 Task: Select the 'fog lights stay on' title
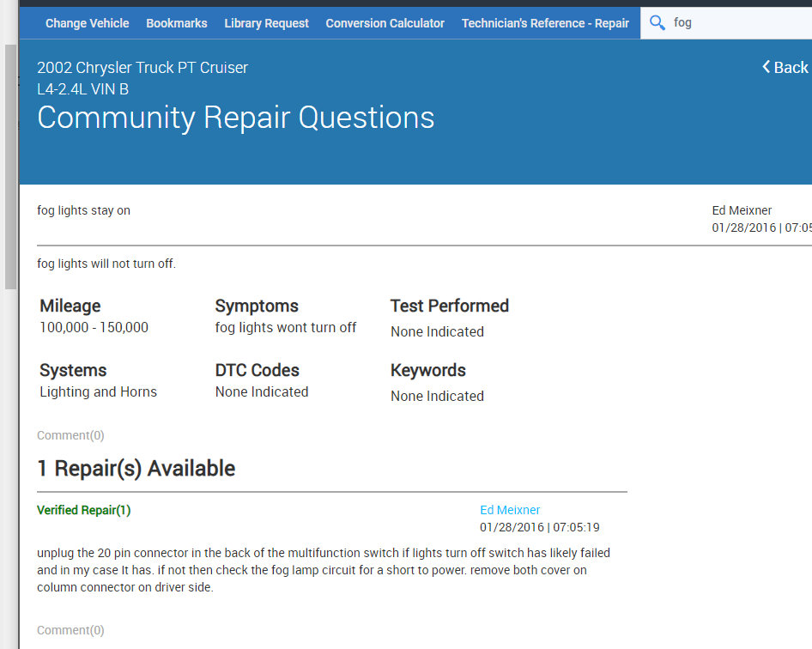point(84,210)
